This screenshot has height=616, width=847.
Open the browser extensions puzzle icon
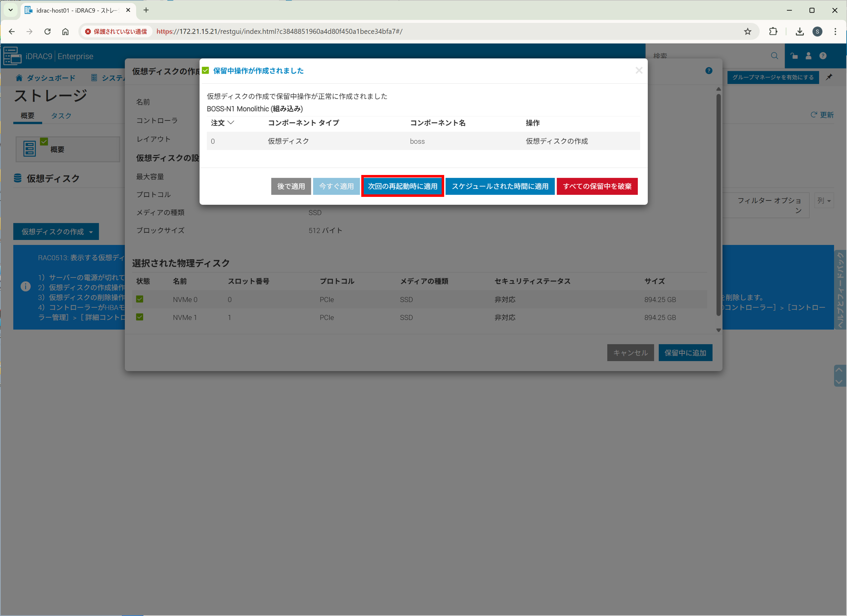coord(773,32)
